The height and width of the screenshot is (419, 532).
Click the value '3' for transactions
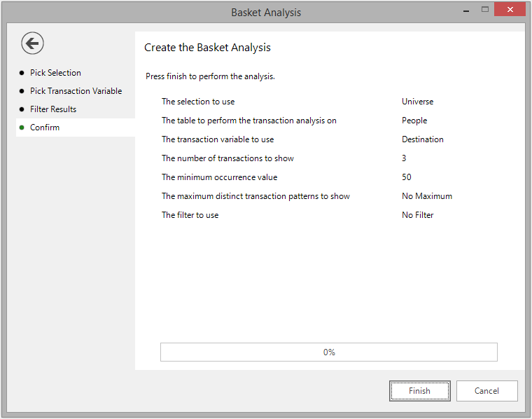point(404,158)
